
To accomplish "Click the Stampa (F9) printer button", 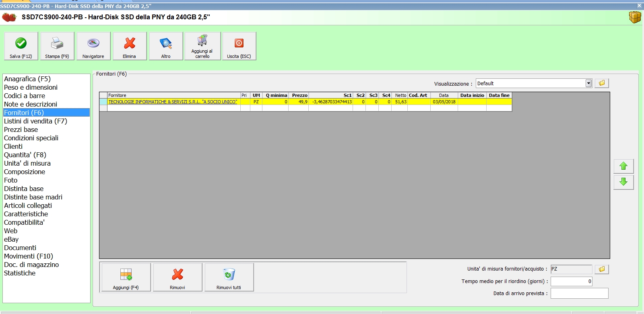I will coord(57,46).
